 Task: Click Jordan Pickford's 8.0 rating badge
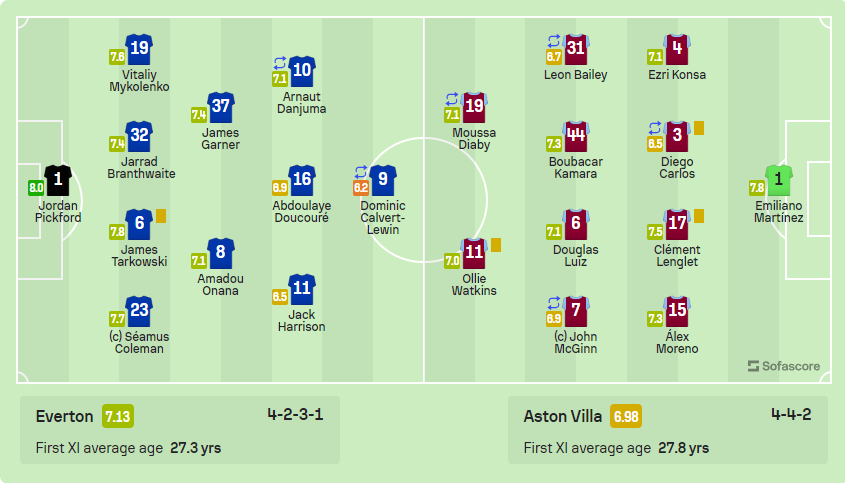(36, 187)
